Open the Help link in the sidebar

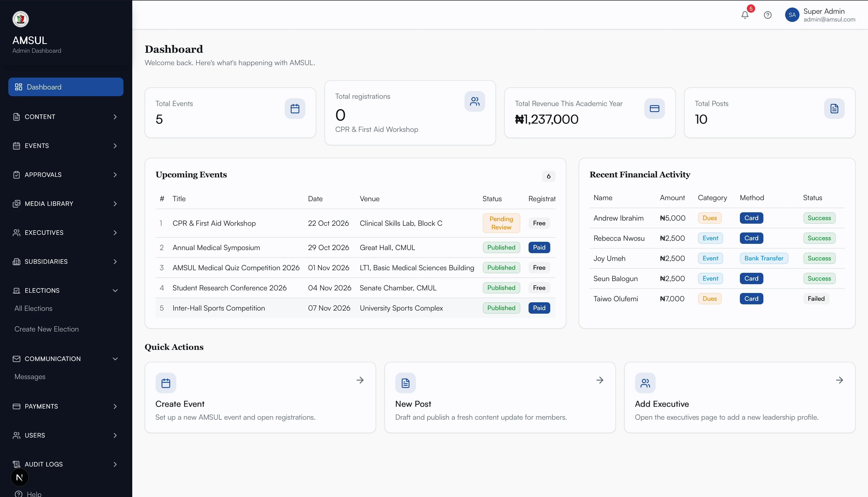tap(28, 494)
